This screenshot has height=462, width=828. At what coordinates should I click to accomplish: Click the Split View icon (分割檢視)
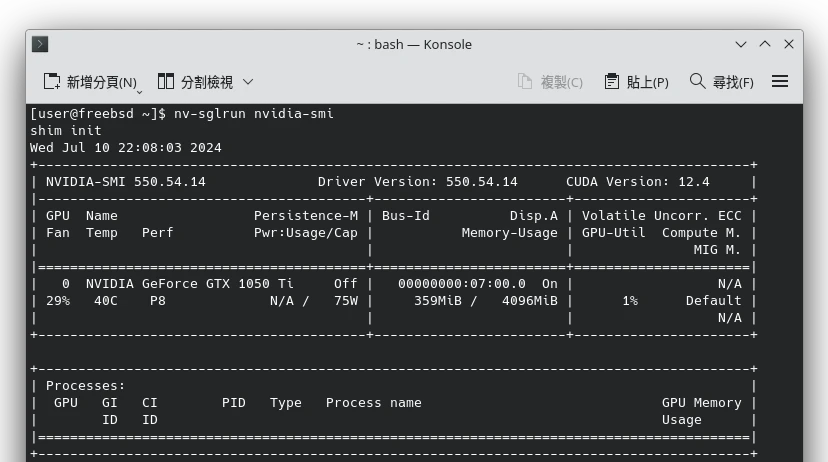tap(166, 81)
